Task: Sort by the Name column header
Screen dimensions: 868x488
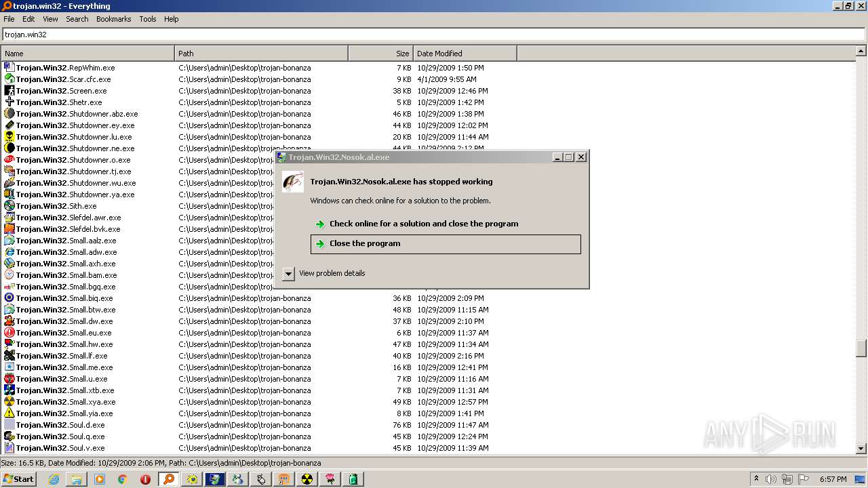Action: [x=87, y=54]
